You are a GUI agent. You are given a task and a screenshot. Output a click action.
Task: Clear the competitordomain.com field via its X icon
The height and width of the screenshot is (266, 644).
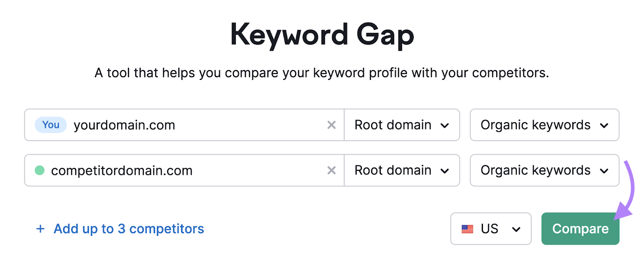pyautogui.click(x=331, y=170)
